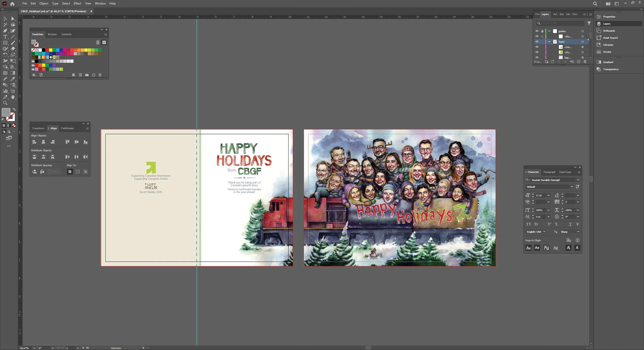Image resolution: width=644 pixels, height=350 pixels.
Task: Toggle visibility of Sup... sublayer
Action: [537, 57]
